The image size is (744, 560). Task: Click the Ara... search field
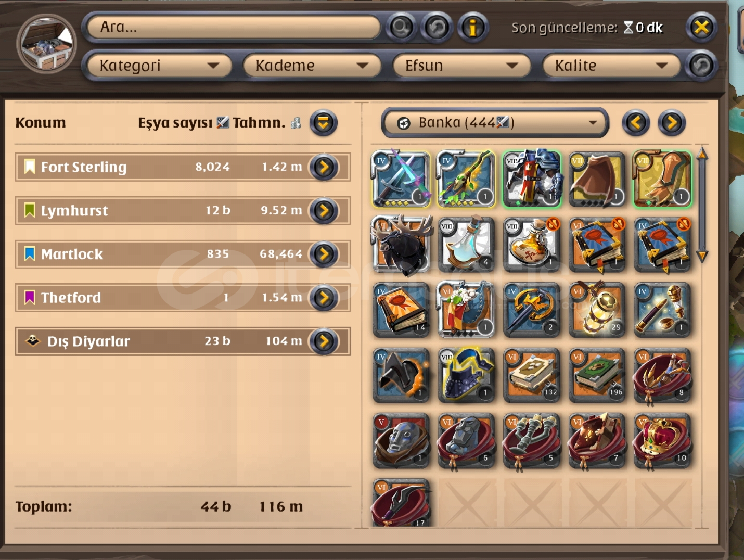pos(234,27)
